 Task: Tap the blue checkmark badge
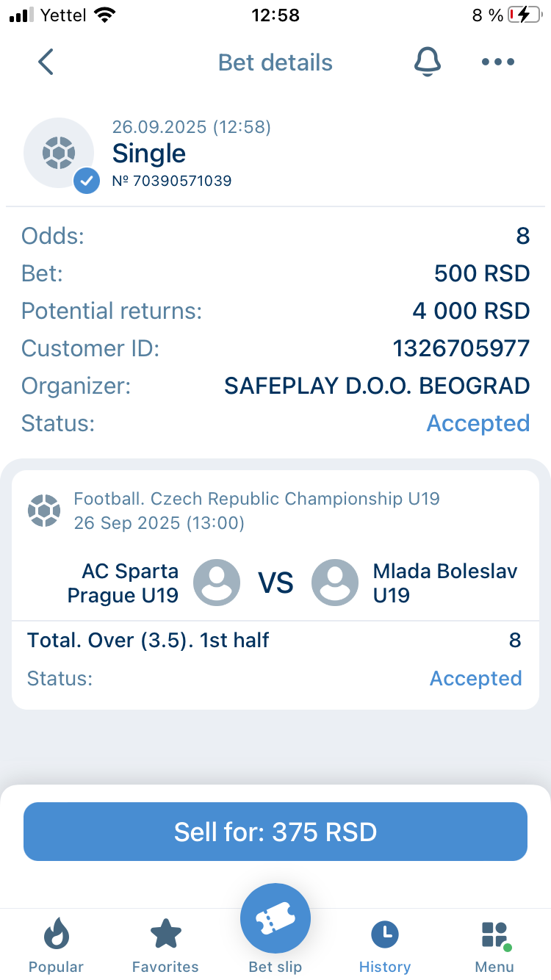[x=87, y=181]
